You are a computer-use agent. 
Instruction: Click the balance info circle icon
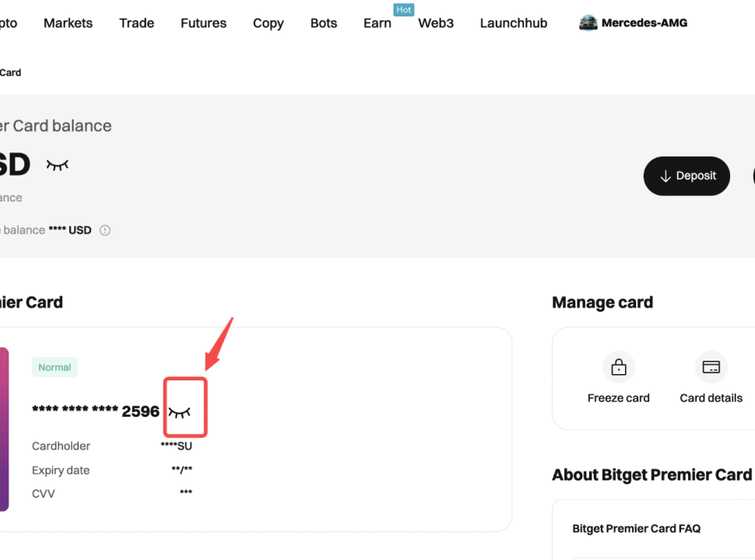tap(105, 230)
